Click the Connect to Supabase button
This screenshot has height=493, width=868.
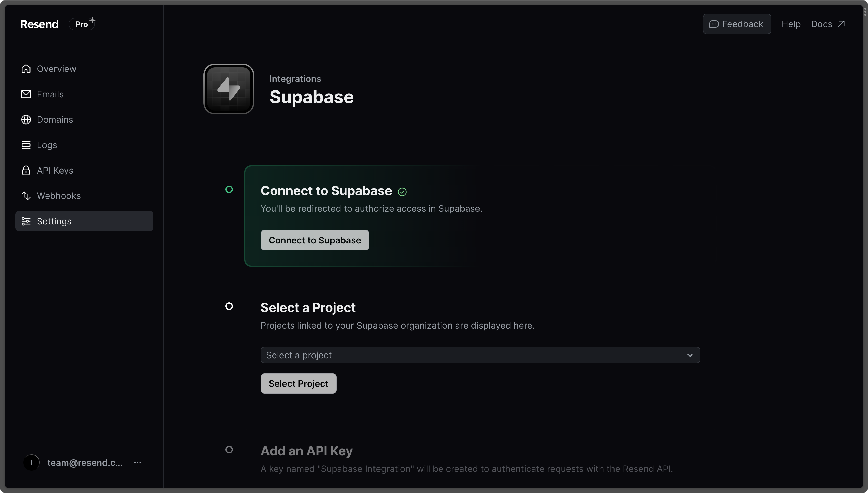pyautogui.click(x=314, y=240)
